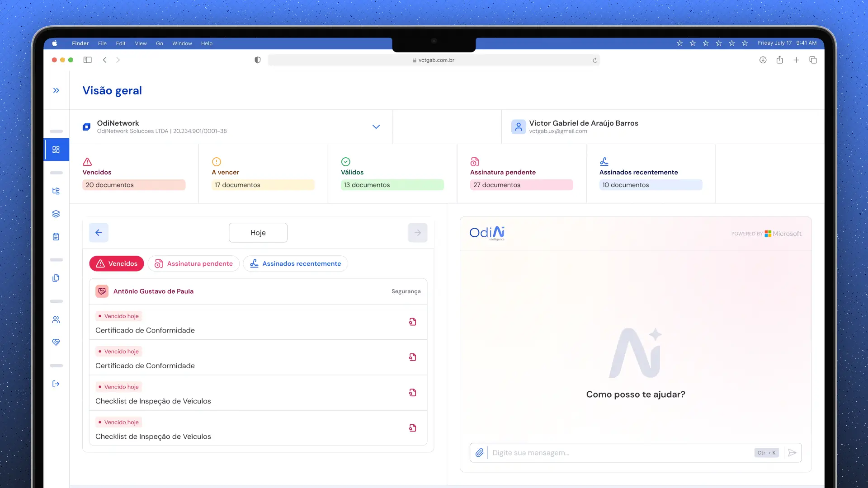
Task: Click the logout icon at sidebar bottom
Action: point(56,384)
